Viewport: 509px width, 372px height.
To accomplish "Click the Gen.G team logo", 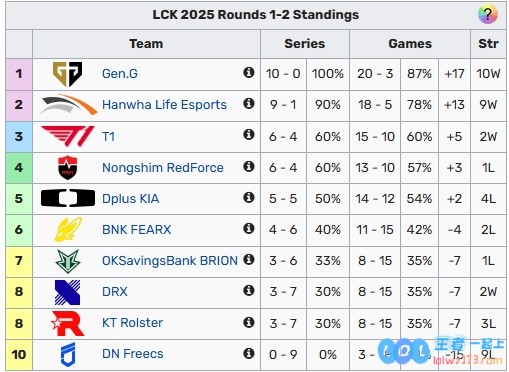I will (x=67, y=74).
